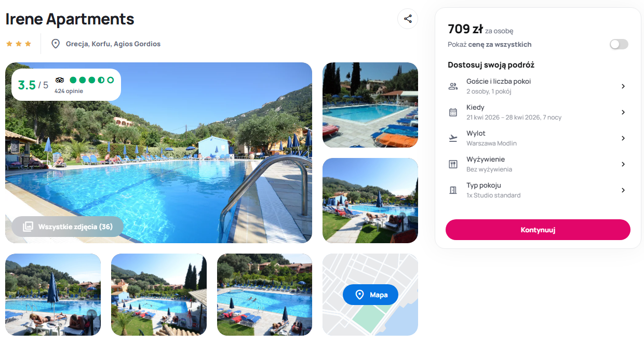Toggle the Pokaż cenę za wszystkich switch
Viewport: 644px width, 344px height.
pyautogui.click(x=619, y=44)
